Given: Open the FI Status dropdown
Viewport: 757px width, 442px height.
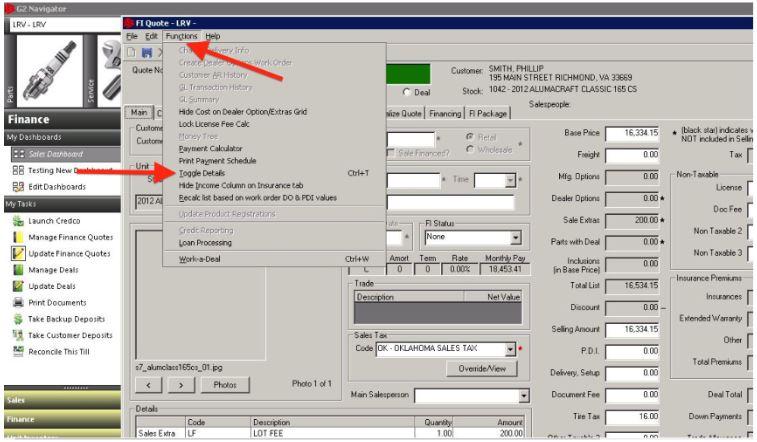Looking at the screenshot, I should pos(516,237).
